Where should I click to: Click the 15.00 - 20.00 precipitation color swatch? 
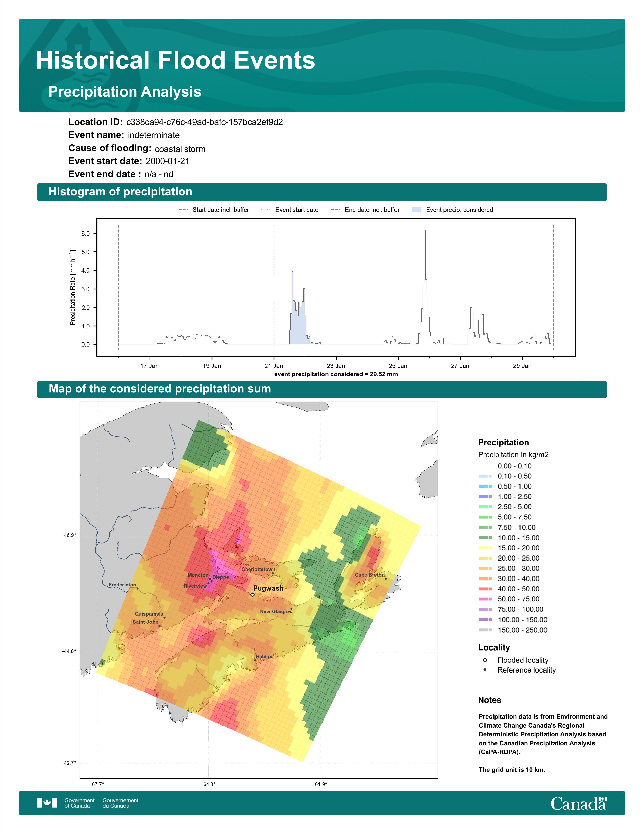pos(485,548)
